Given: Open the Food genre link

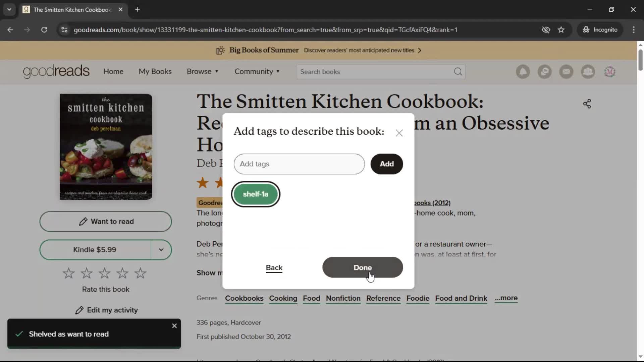Looking at the screenshot, I should pyautogui.click(x=312, y=298).
